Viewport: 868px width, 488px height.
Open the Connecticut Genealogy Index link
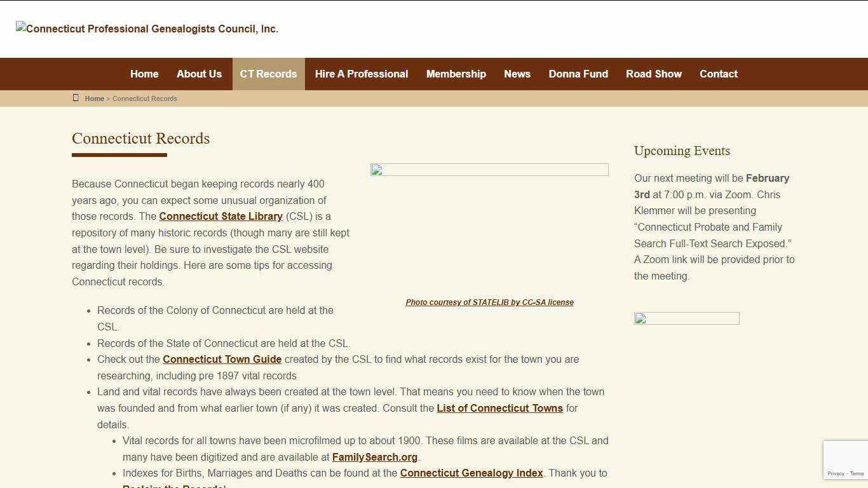[x=471, y=473]
